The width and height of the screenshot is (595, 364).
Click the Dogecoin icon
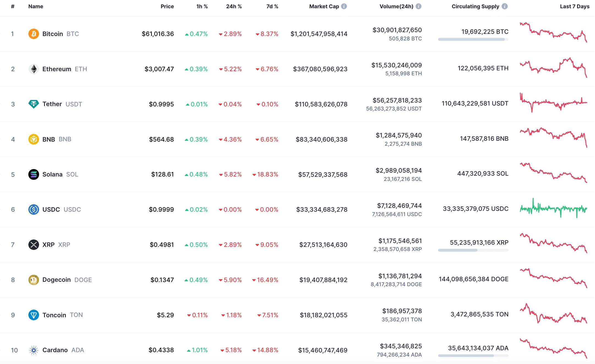click(34, 280)
